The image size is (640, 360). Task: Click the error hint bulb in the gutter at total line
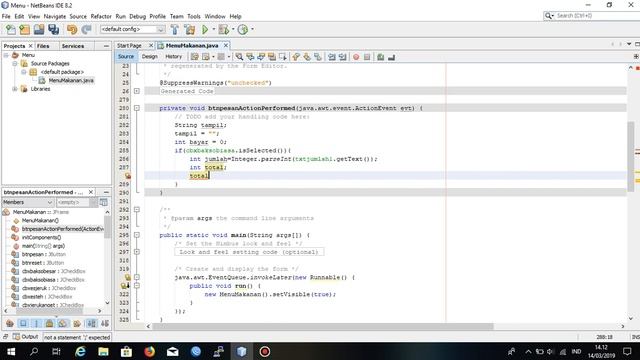tap(128, 176)
